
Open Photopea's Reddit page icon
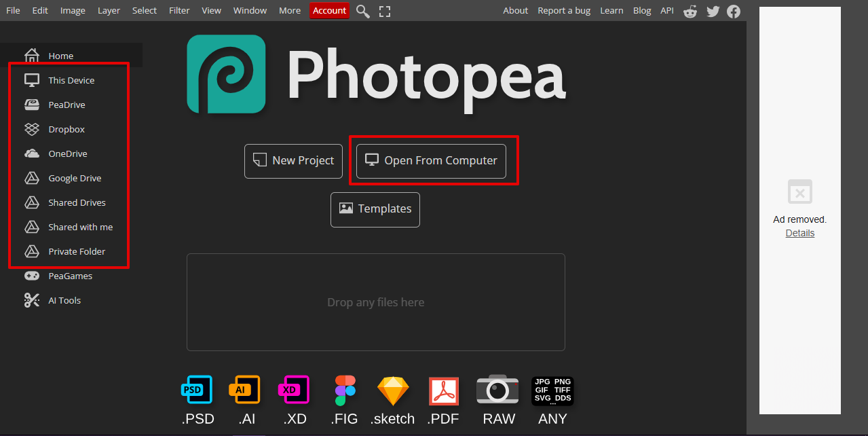(690, 11)
